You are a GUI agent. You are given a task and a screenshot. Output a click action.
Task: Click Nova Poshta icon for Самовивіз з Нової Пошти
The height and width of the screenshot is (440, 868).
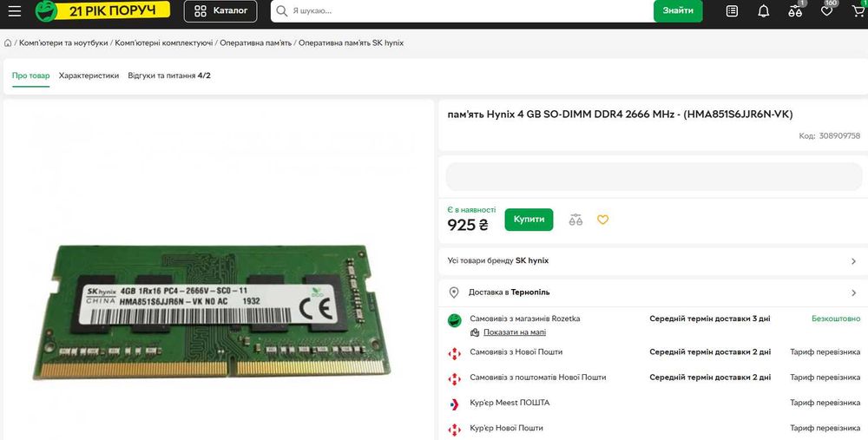pos(455,353)
